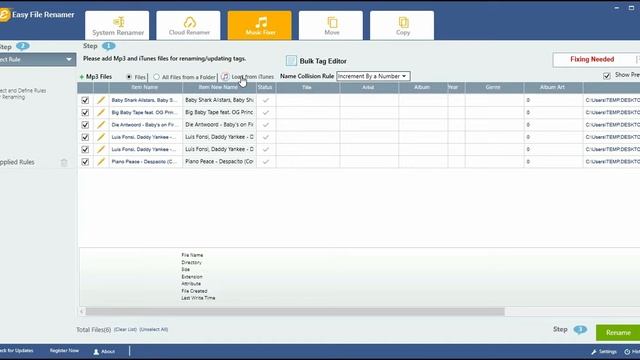Click the green plus Mp3 Files icon
640x360 pixels.
click(82, 77)
